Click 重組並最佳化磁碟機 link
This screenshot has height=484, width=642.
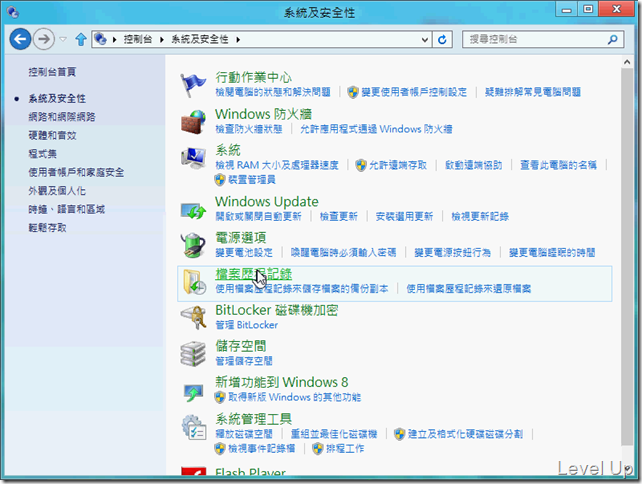(x=334, y=434)
